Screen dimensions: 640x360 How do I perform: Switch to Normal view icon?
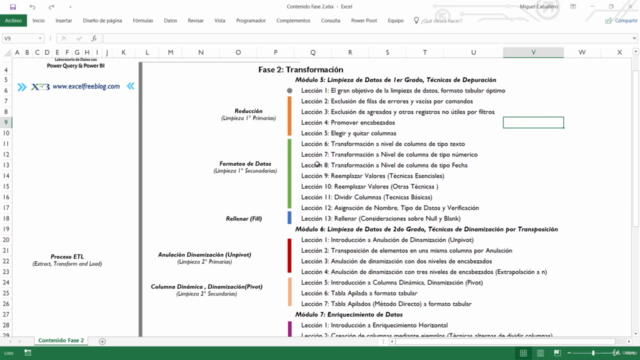pyautogui.click(x=523, y=353)
